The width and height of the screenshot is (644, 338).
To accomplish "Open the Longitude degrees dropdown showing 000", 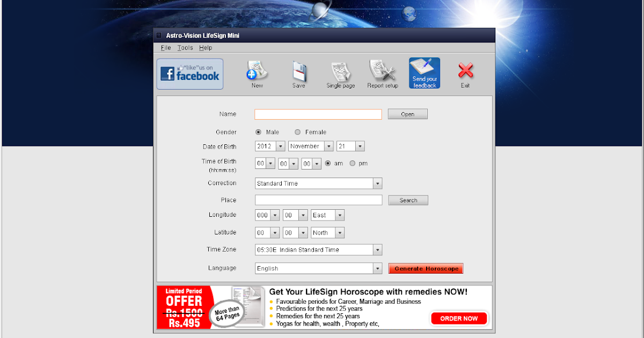I will [267, 215].
